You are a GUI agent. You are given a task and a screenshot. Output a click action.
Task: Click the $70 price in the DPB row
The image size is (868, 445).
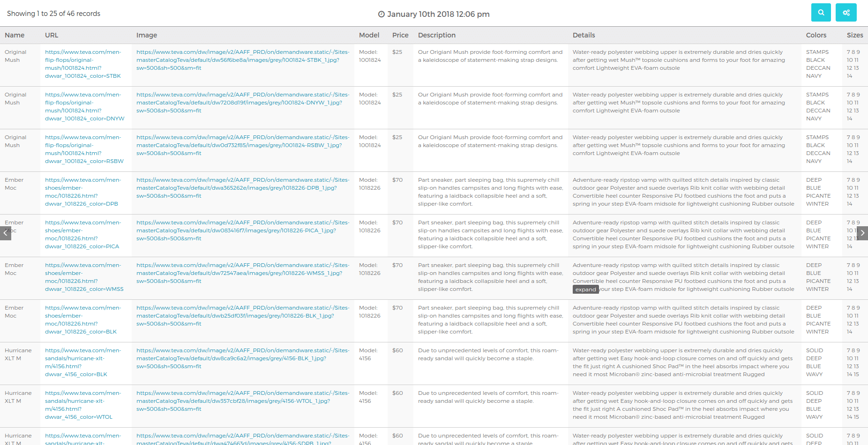[x=397, y=180]
